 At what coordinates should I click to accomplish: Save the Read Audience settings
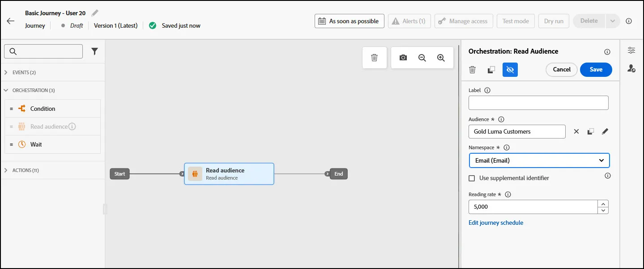pyautogui.click(x=596, y=69)
